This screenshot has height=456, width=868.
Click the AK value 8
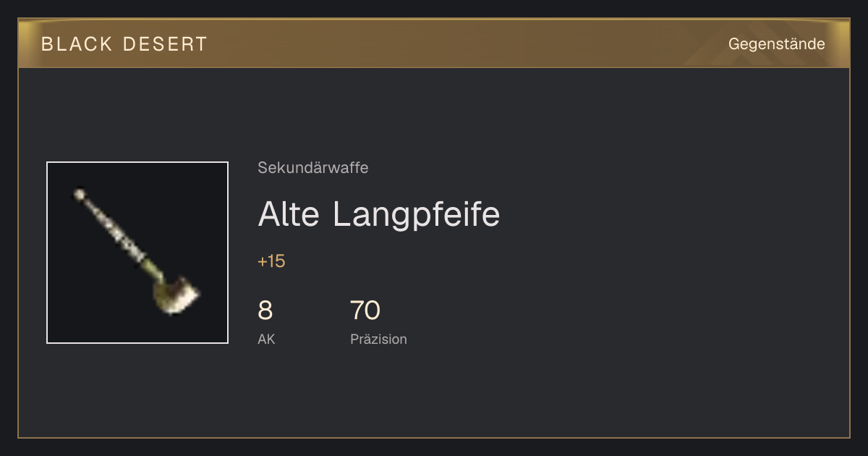coord(265,311)
